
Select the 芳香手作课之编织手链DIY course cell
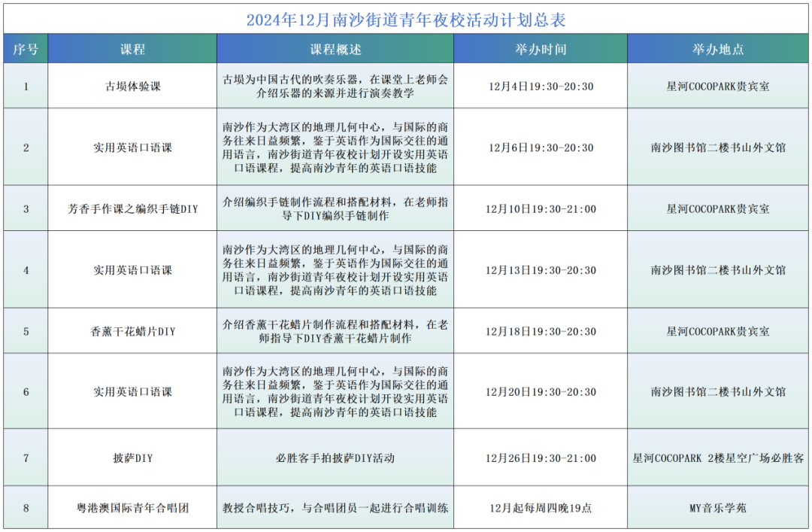click(x=132, y=208)
